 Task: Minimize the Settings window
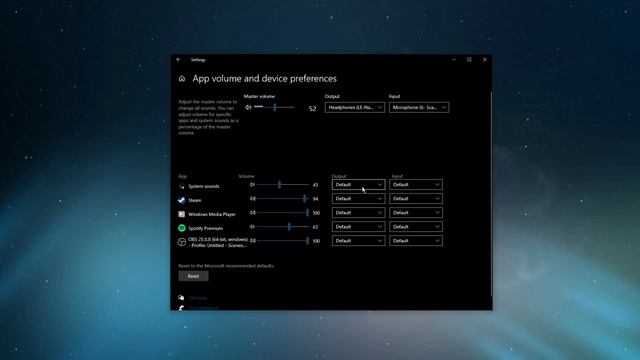[x=454, y=60]
